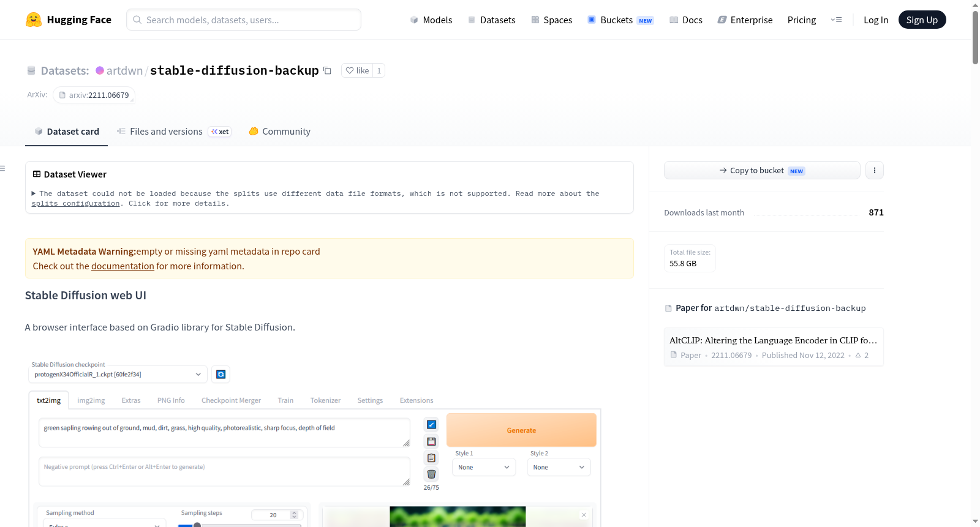Switch to the Files and versions tab

click(174, 132)
